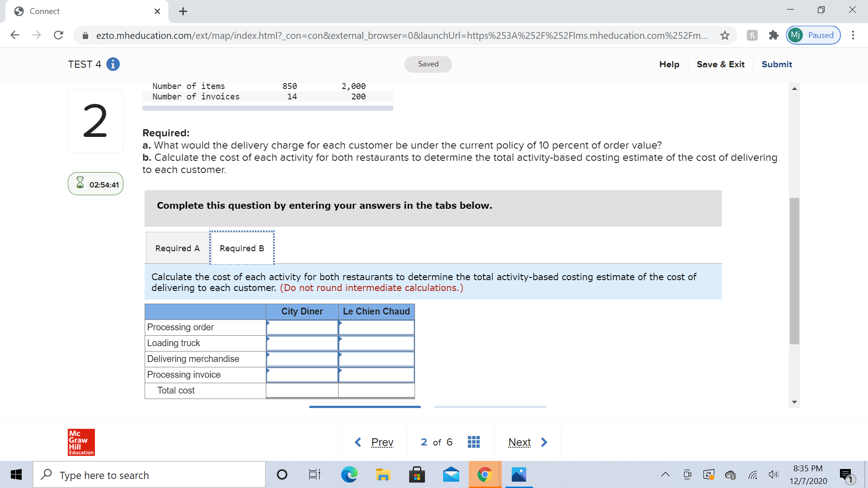Screen dimensions: 868x488
Task: Click the TEST 4 info icon
Action: [x=113, y=64]
